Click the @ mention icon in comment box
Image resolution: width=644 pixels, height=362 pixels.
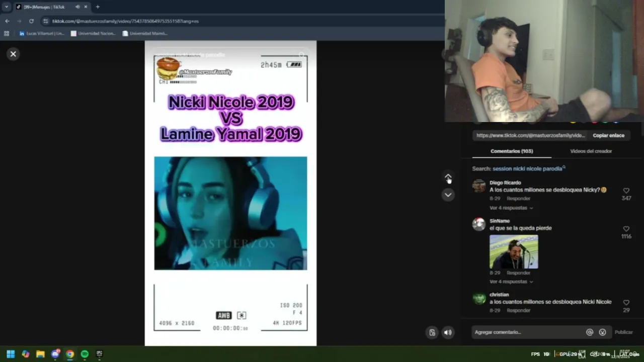tap(590, 332)
